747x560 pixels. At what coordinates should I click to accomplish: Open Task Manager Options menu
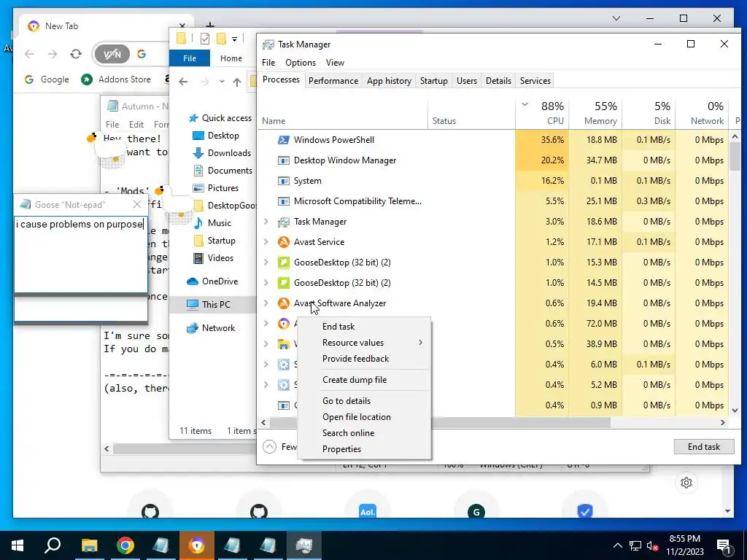(x=300, y=63)
